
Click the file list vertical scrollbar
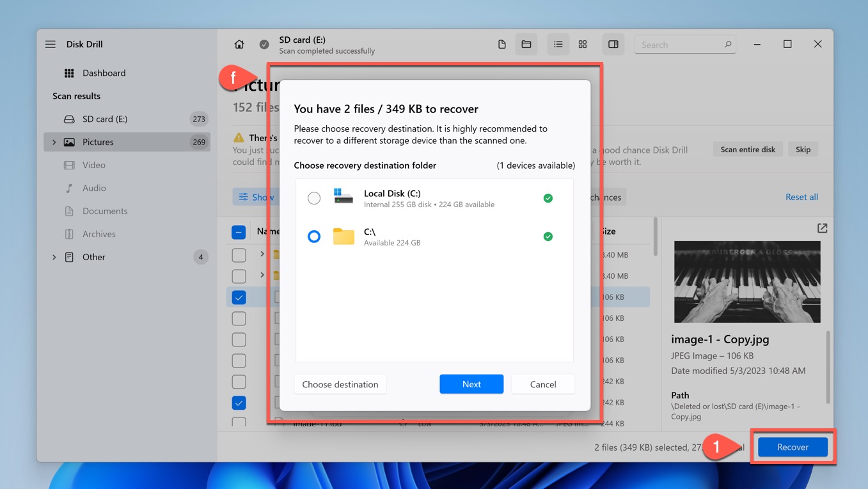[x=655, y=237]
